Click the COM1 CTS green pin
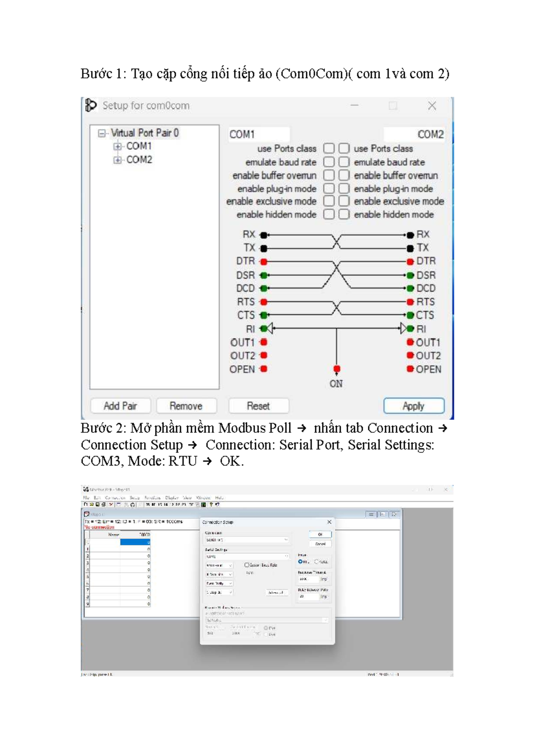 [263, 315]
